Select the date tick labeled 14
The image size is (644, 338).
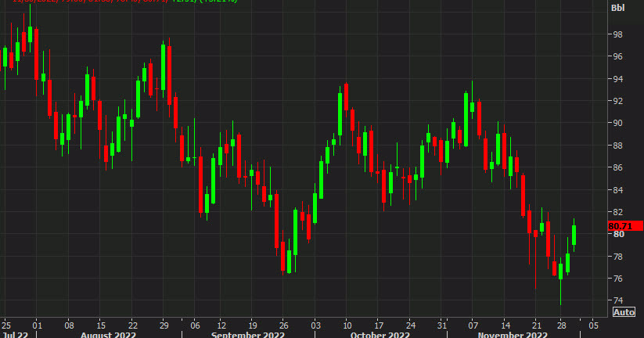505,325
